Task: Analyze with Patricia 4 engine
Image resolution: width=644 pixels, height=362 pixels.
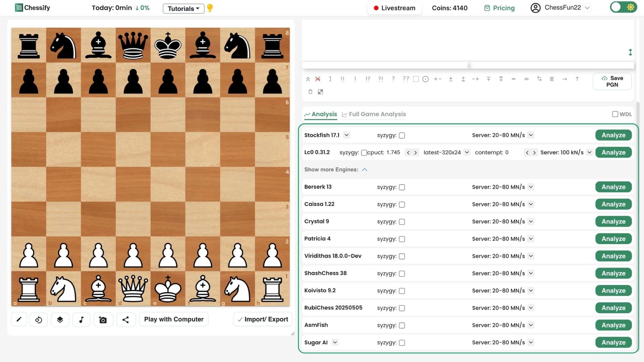Action: click(x=613, y=239)
